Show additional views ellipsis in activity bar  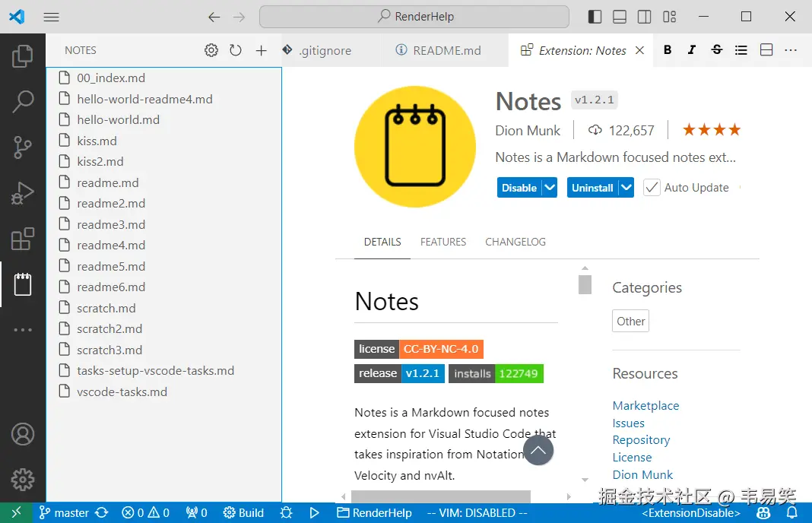pos(22,330)
